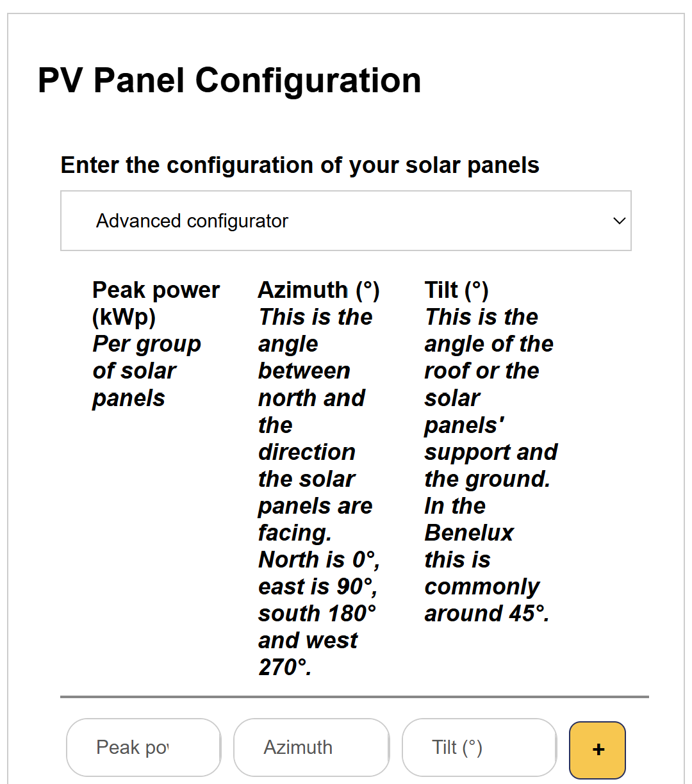Click the 'south 180°' hint text
Screen dimensions: 692x784
point(317,614)
